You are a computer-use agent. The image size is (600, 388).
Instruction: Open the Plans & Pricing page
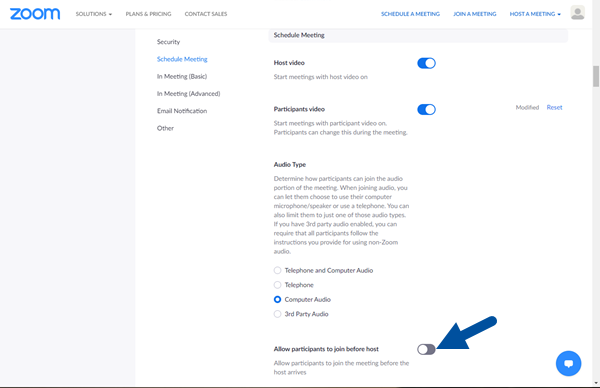tap(148, 14)
